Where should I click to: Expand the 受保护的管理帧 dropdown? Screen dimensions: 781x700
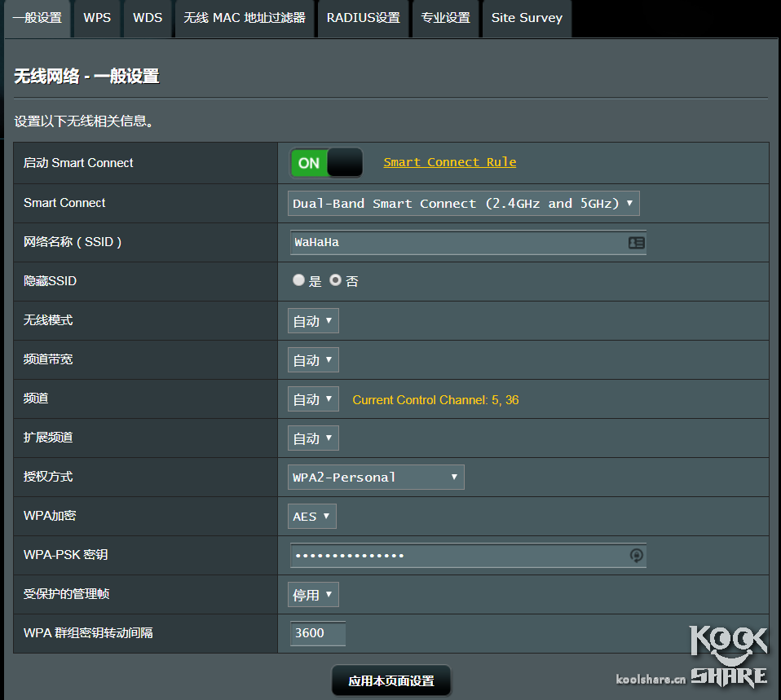pyautogui.click(x=313, y=595)
